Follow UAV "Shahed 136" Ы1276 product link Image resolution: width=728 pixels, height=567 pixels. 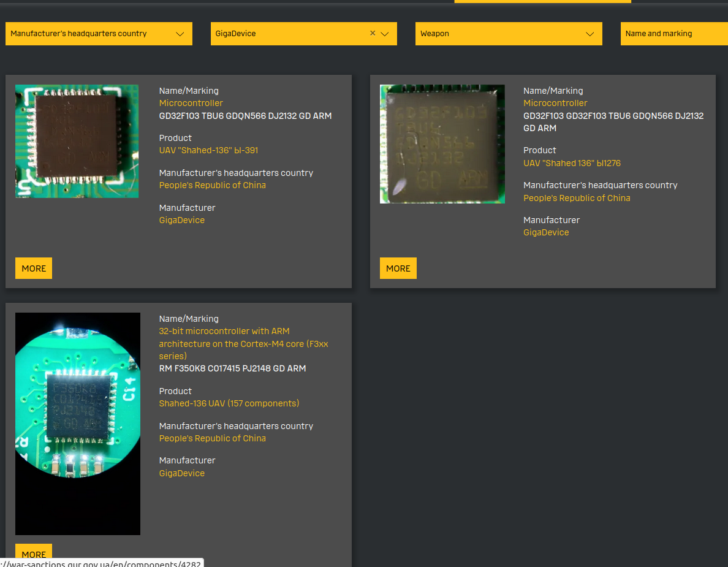[x=572, y=163]
